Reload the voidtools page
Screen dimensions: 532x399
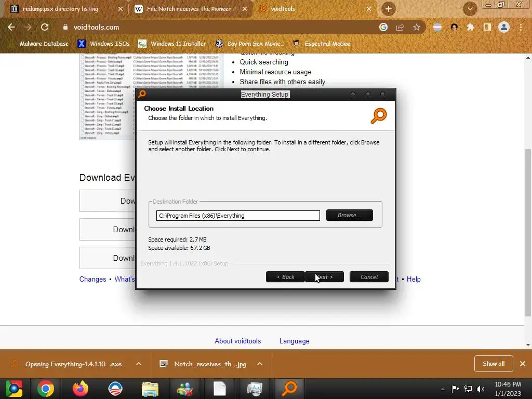click(45, 27)
